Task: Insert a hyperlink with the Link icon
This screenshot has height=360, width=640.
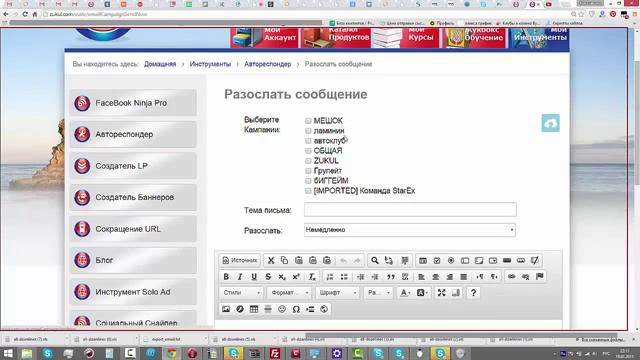Action: point(511,277)
